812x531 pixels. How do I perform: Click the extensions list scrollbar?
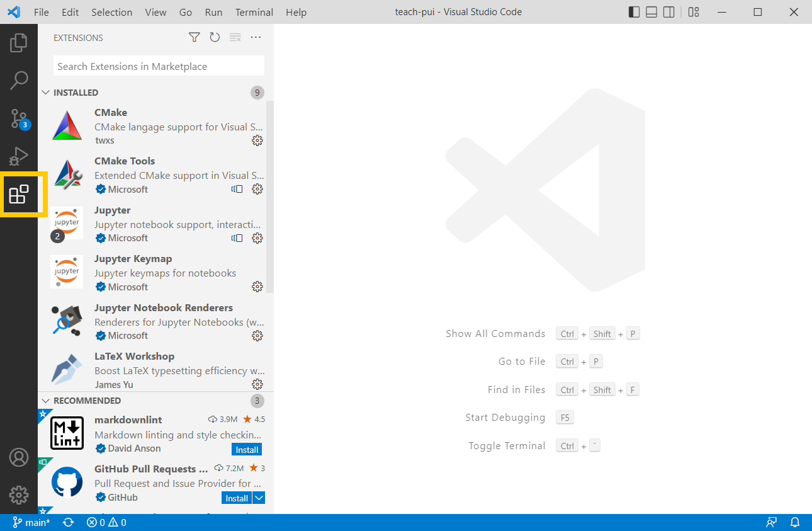pyautogui.click(x=270, y=196)
